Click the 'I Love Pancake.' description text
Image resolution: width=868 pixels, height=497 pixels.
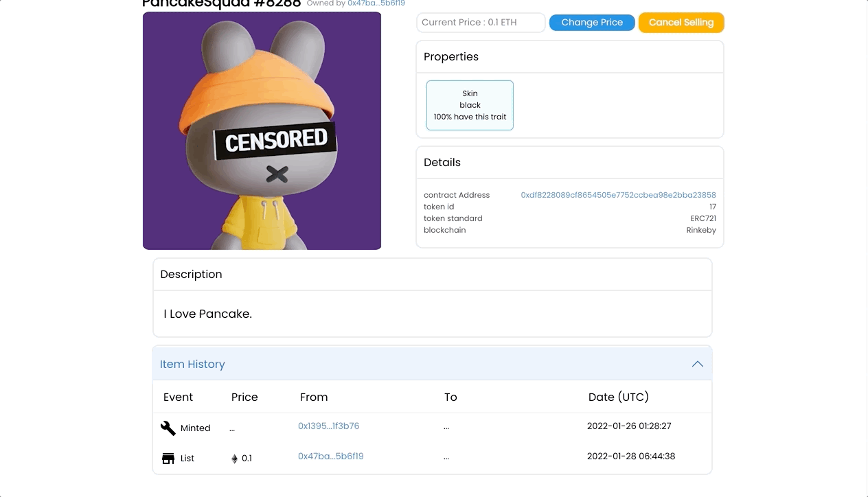[208, 314]
